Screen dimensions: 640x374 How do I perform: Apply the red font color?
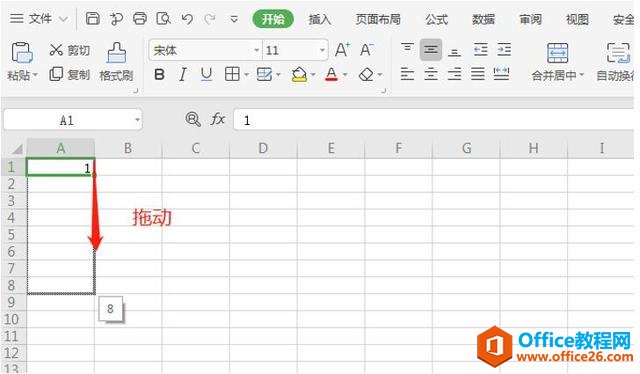(x=331, y=74)
